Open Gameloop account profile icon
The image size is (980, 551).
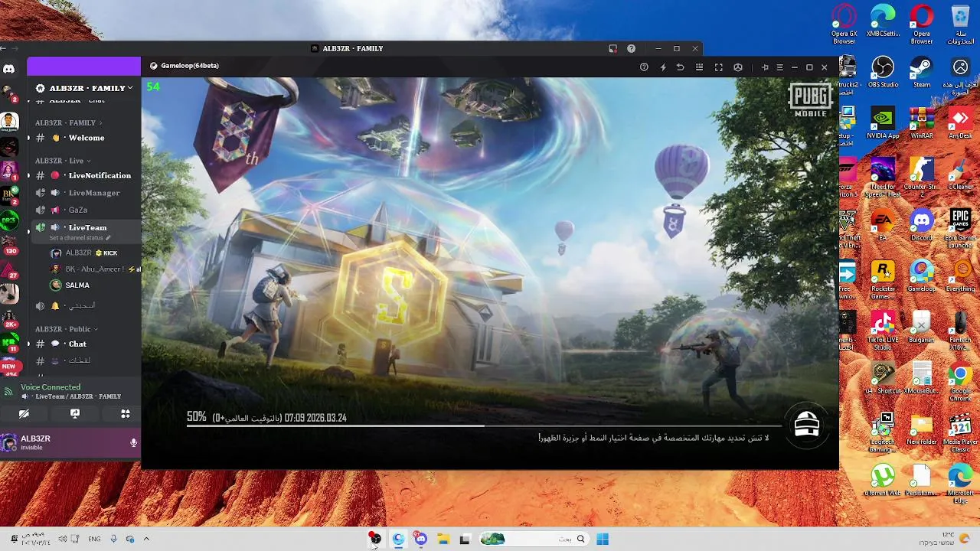click(x=738, y=67)
